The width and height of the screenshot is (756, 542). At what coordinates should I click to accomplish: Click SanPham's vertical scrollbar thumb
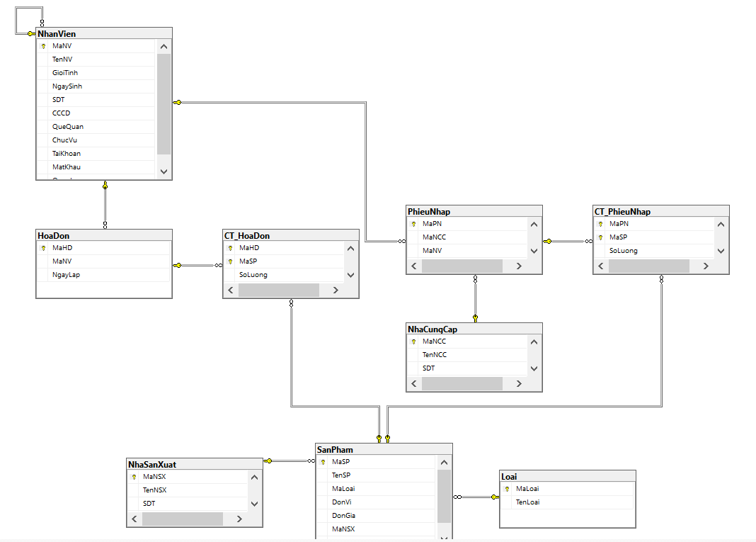click(x=444, y=496)
